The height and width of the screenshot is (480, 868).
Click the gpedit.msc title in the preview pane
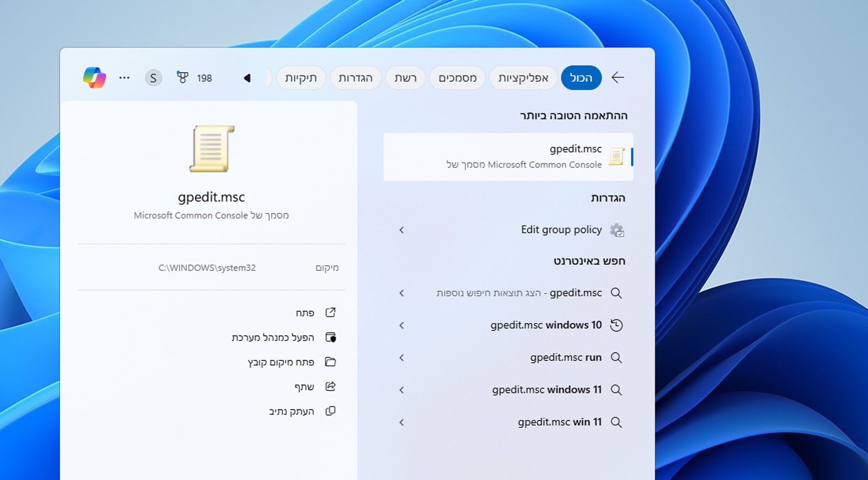(x=212, y=197)
